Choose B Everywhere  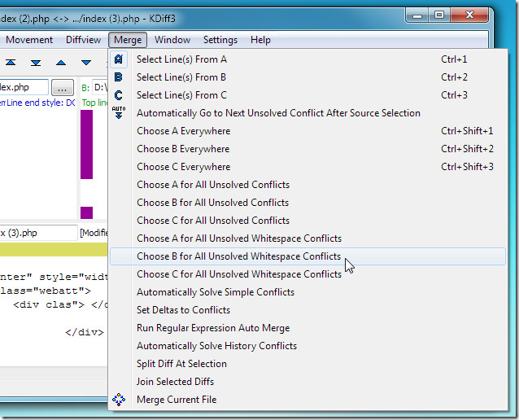point(307,149)
